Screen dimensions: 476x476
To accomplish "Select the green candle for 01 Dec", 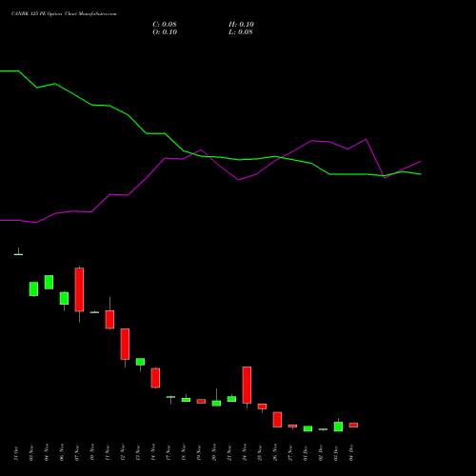I will point(307,428).
